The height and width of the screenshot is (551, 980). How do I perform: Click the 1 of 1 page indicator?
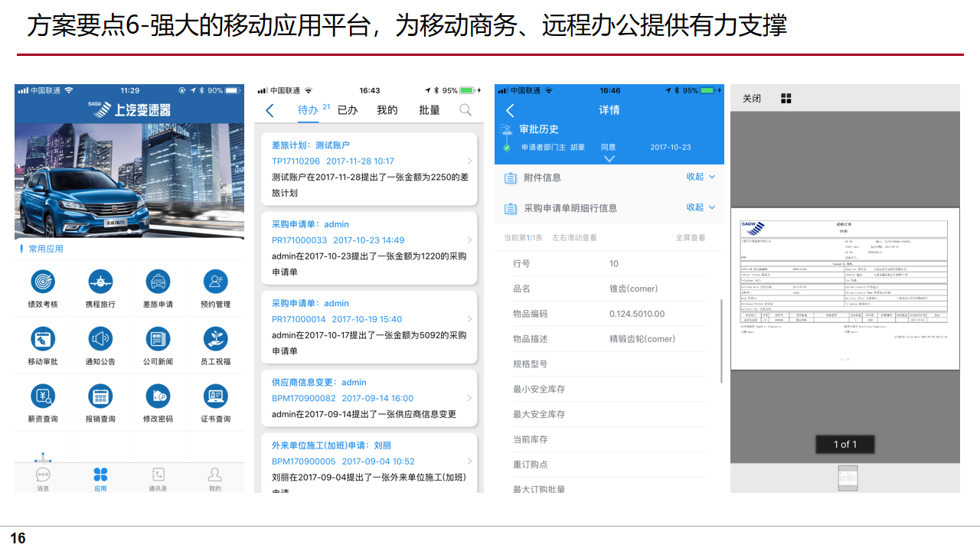(845, 445)
